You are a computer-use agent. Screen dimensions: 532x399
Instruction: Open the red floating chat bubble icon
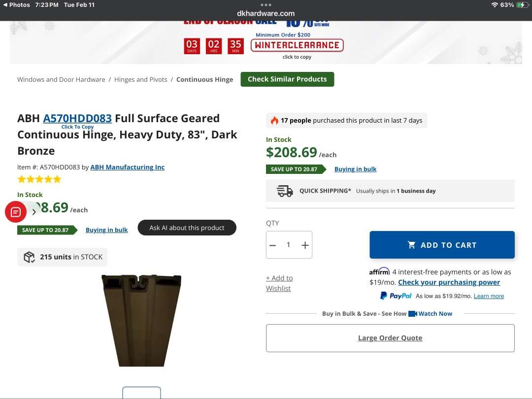(15, 211)
